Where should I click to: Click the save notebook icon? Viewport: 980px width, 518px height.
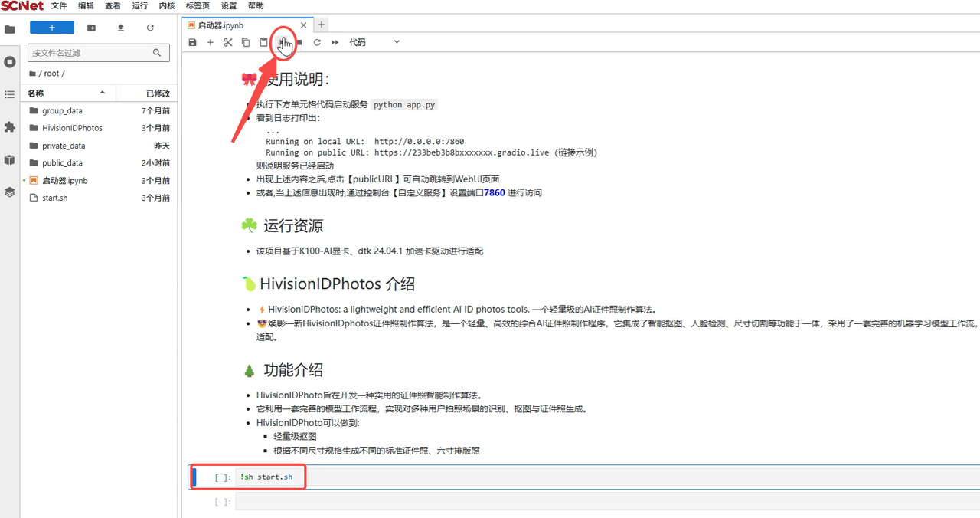point(193,43)
